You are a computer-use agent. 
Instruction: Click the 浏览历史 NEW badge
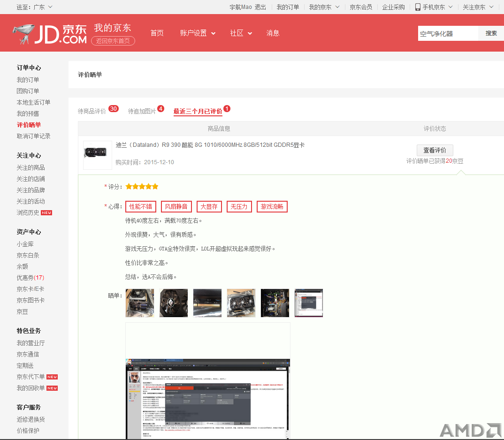(x=46, y=213)
